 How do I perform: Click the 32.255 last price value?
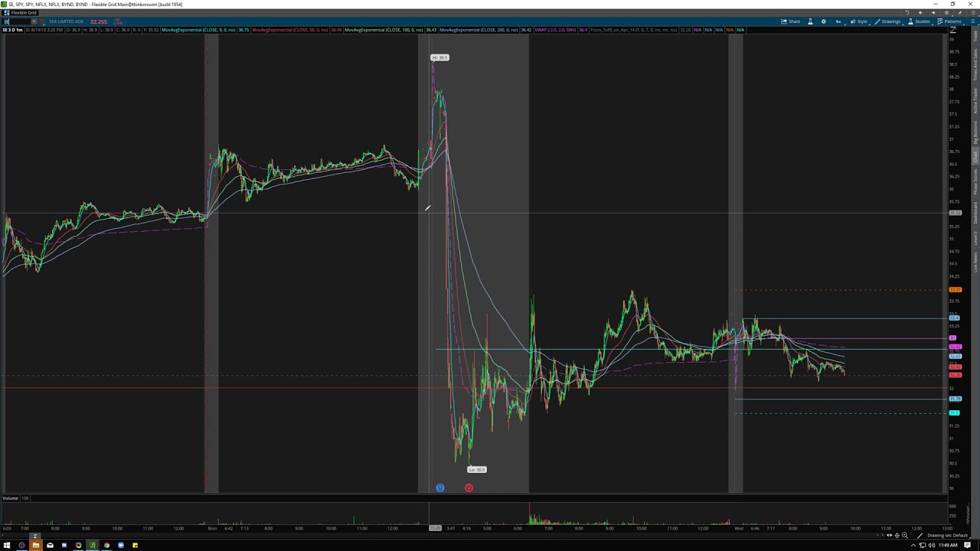99,21
